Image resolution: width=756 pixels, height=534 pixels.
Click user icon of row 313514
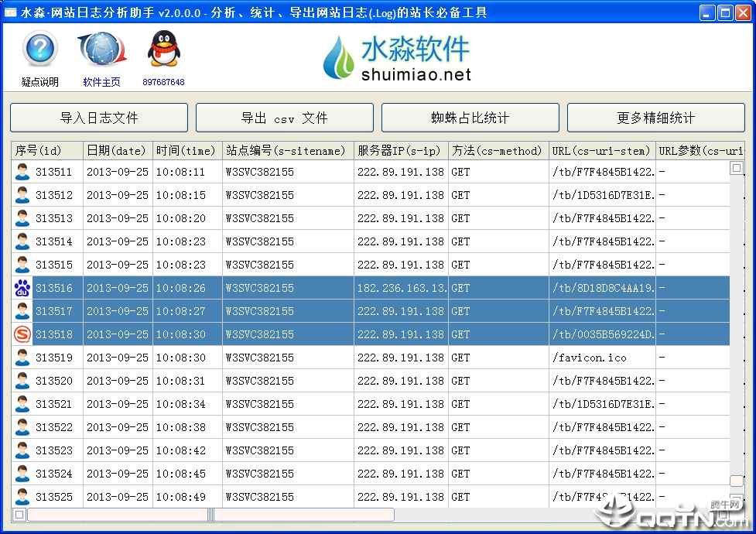coord(22,241)
